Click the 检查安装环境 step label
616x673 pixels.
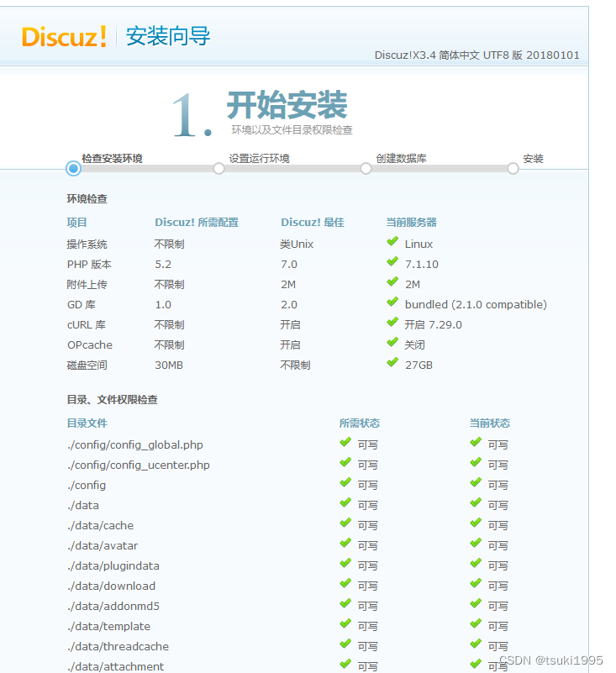pyautogui.click(x=112, y=159)
